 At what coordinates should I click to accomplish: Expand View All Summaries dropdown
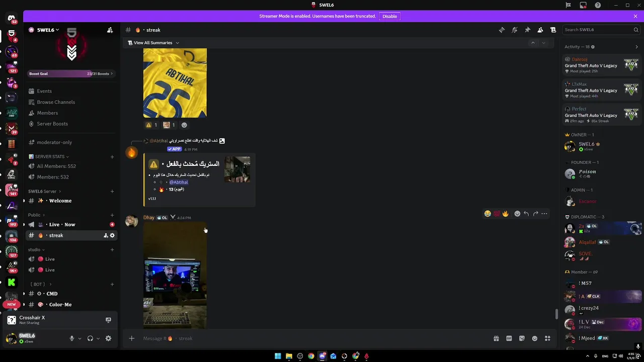coord(153,43)
